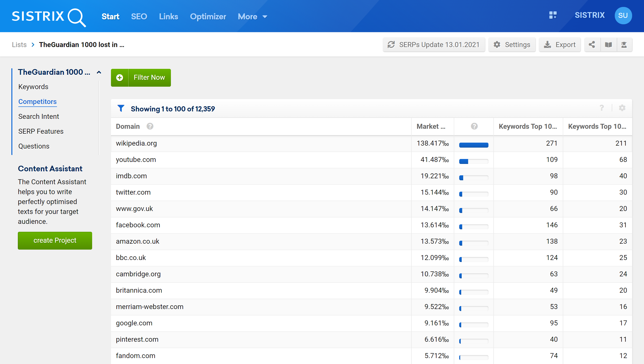644x364 pixels.
Task: Open the handbook book icon
Action: point(608,45)
